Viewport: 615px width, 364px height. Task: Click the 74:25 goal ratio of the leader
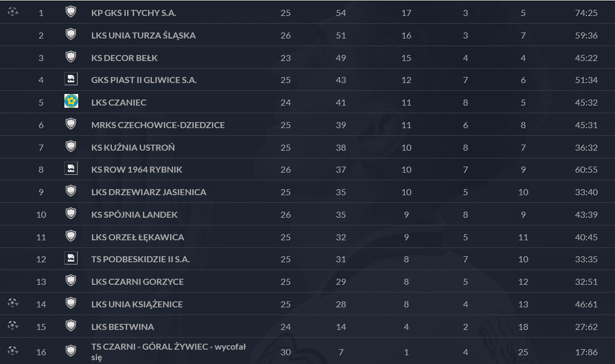point(586,13)
